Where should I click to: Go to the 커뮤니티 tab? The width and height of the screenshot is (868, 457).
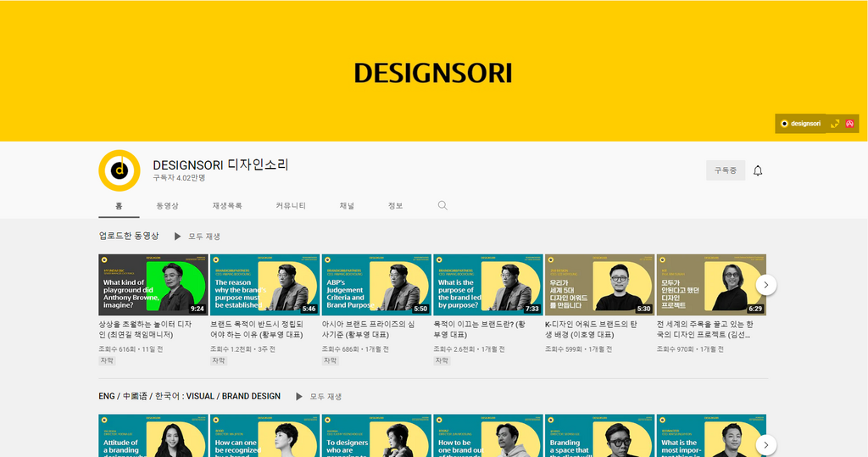pos(291,205)
